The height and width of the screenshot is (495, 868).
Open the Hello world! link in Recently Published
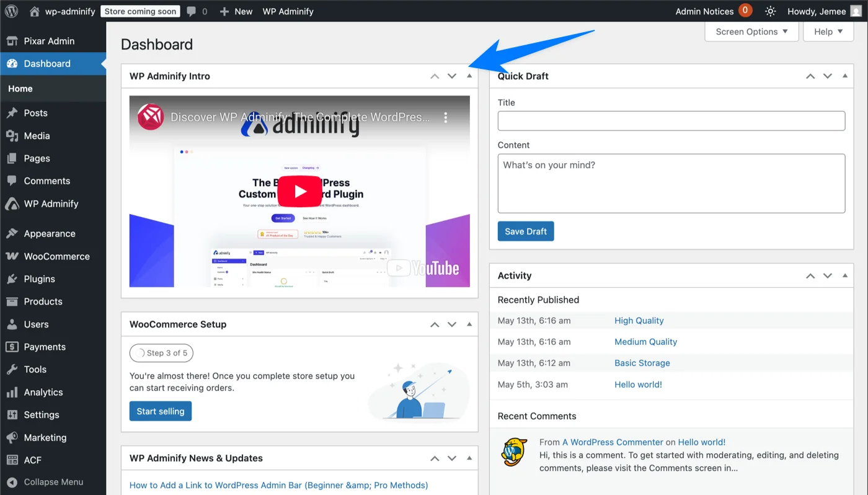[x=638, y=385]
